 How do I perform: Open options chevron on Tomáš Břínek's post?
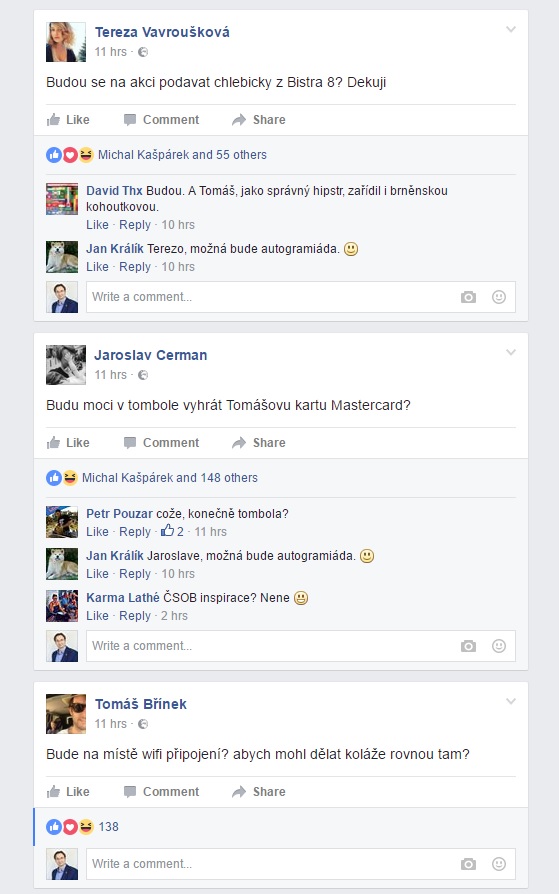tap(511, 701)
